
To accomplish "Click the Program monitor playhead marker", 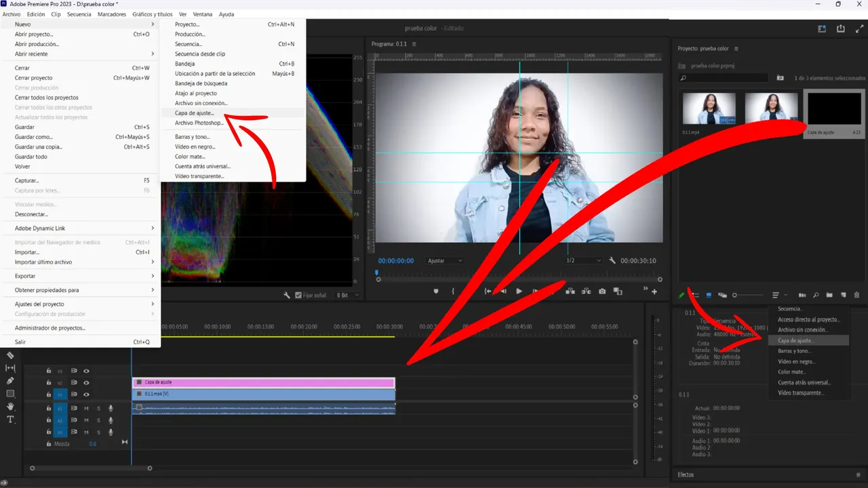I will (377, 273).
